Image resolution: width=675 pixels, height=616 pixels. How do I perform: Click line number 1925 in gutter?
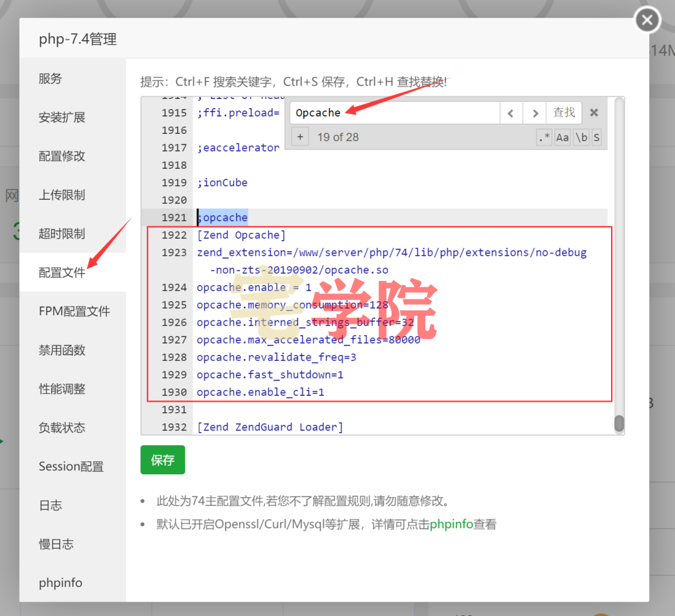174,305
